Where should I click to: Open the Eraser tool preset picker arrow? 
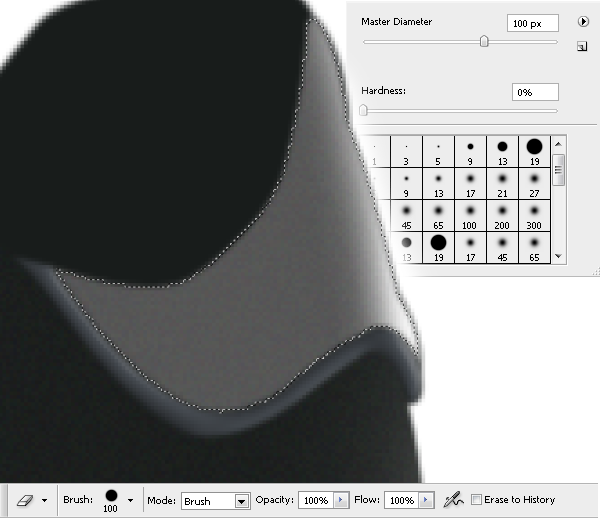(44, 501)
